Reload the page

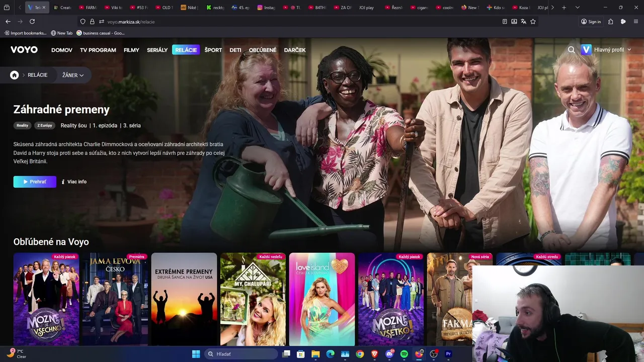coord(32,22)
